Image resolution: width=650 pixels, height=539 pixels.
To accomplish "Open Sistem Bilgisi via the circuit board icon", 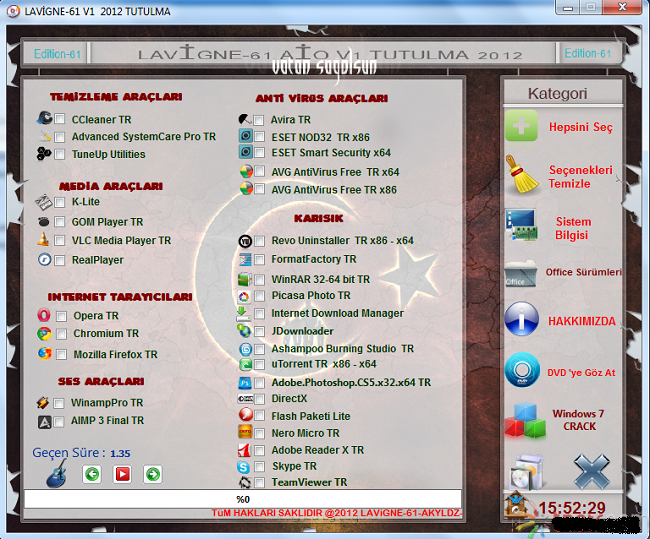I will click(521, 225).
